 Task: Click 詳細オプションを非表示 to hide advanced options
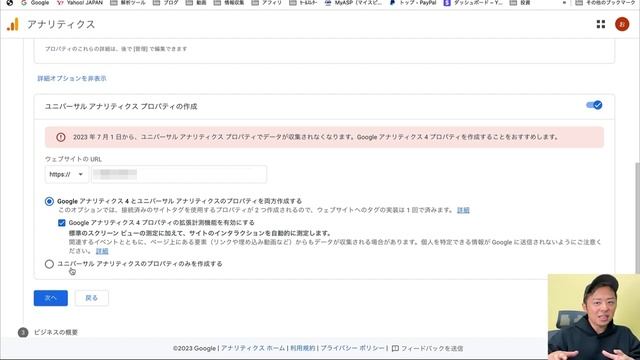72,78
